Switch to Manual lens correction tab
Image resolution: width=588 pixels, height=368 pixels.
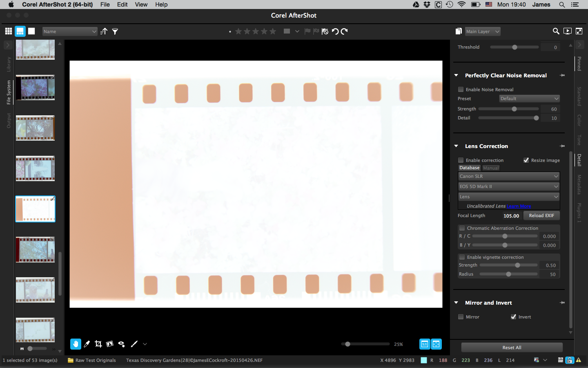click(x=490, y=168)
